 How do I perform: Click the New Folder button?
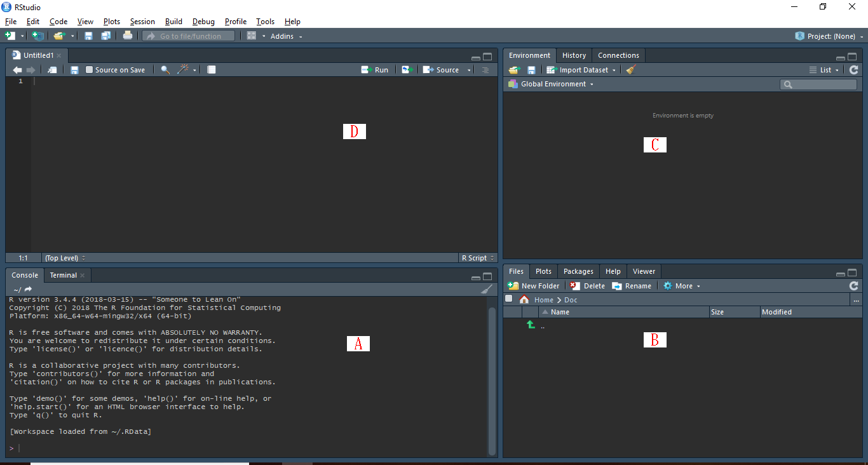tap(534, 286)
